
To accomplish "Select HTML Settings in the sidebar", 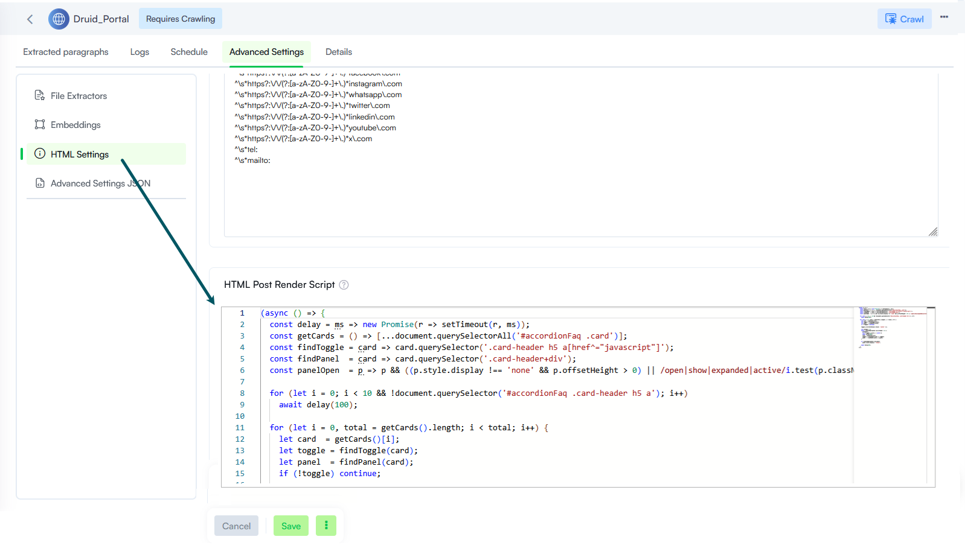I will tap(106, 154).
